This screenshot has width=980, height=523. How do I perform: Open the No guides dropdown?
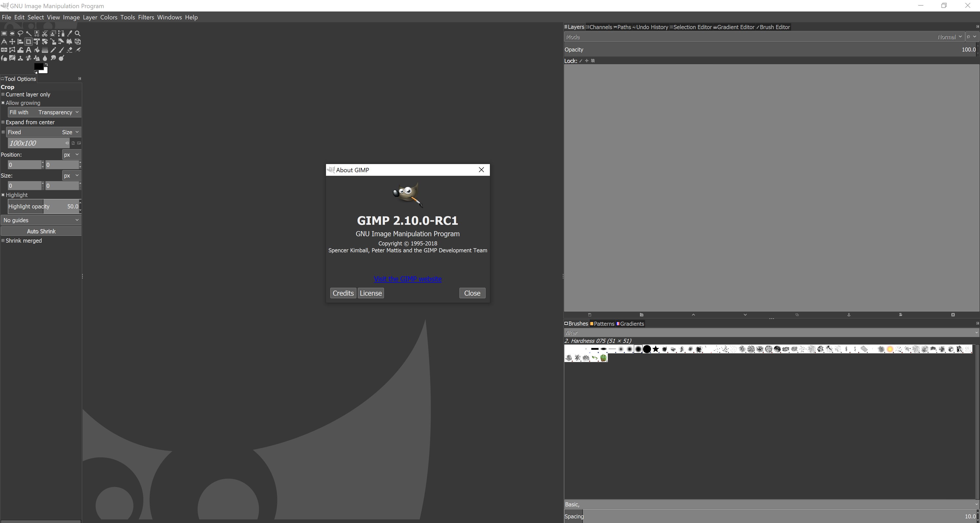(41, 220)
